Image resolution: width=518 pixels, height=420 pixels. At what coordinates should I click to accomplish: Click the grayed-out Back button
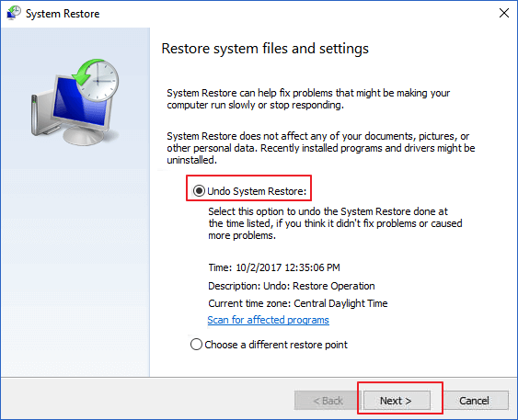[x=327, y=401]
